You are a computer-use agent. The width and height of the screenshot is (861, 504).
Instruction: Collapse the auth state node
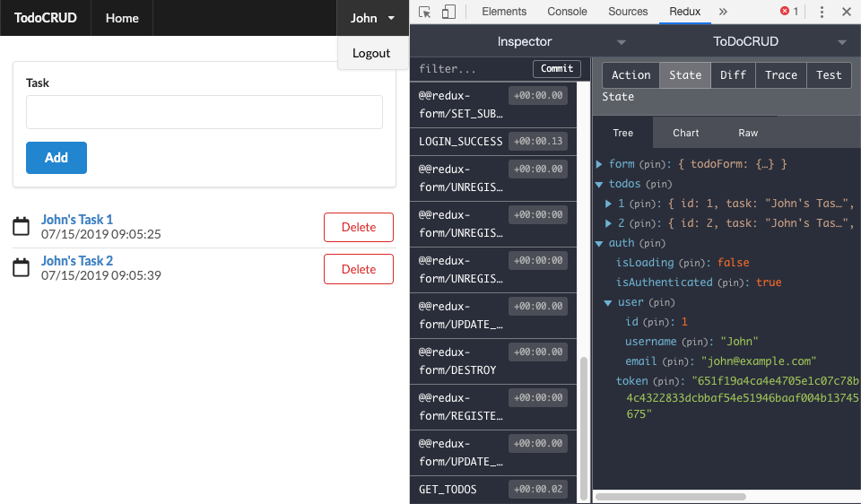coord(599,243)
